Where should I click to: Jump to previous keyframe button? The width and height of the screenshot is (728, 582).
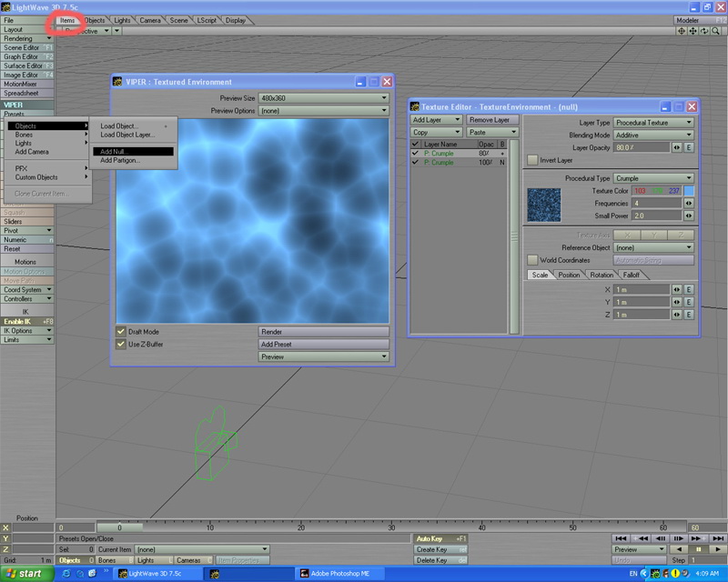pyautogui.click(x=642, y=538)
